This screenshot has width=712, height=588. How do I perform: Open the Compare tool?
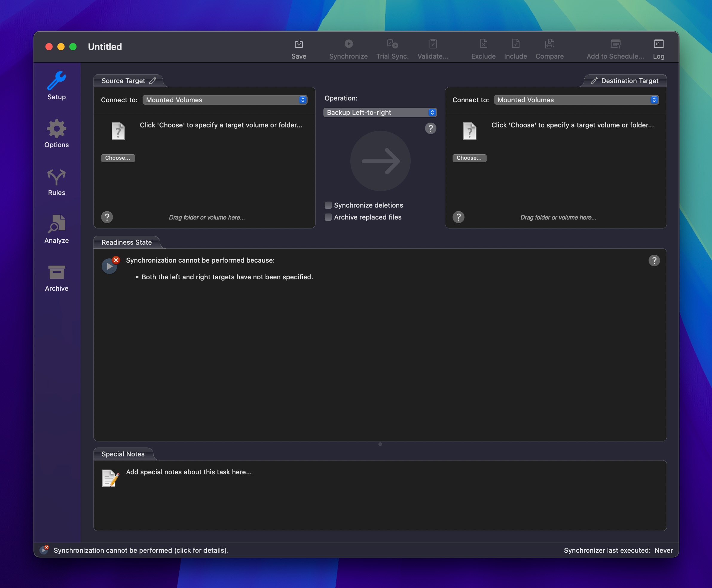pyautogui.click(x=548, y=48)
